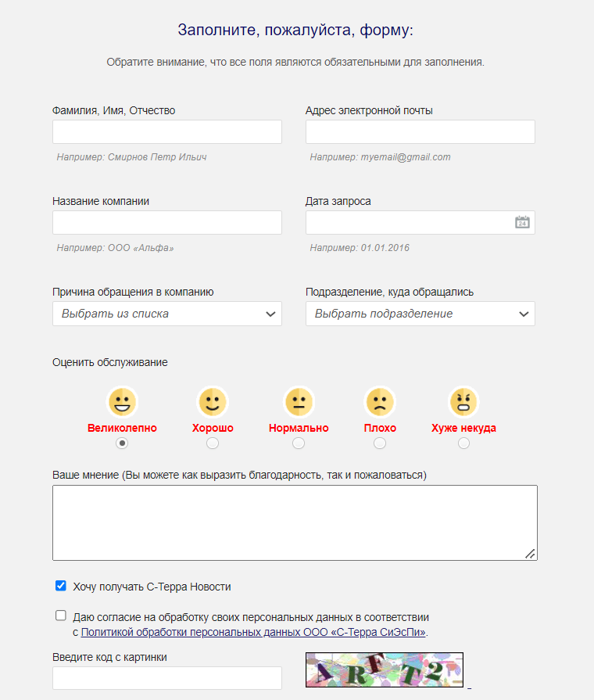Focus the captcha code input field

pos(167,678)
